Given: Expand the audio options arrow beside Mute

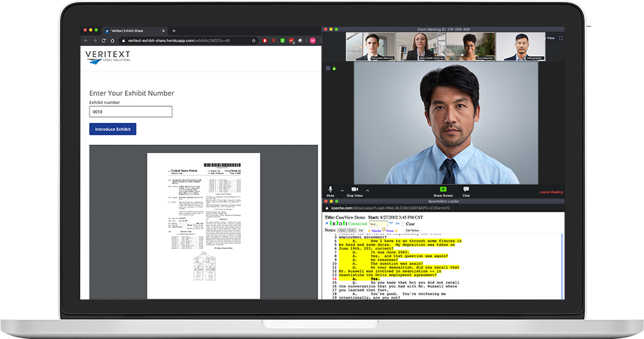Looking at the screenshot, I should pyautogui.click(x=341, y=190).
